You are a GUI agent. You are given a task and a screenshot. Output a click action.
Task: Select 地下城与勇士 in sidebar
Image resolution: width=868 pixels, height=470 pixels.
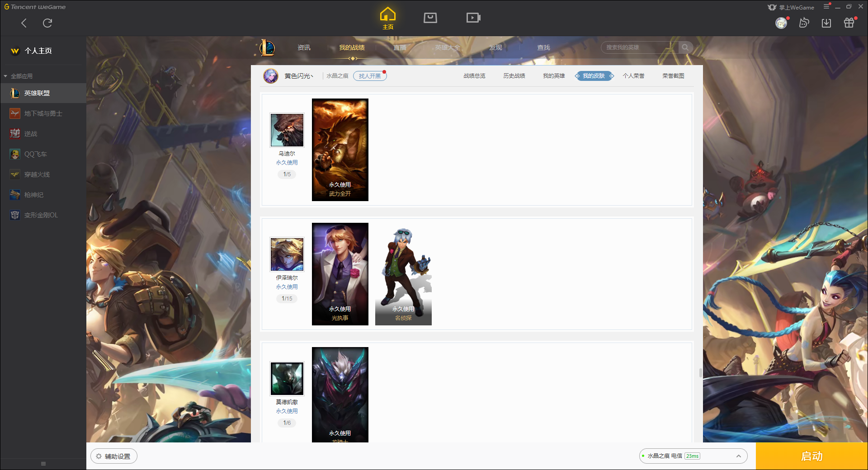tap(43, 113)
